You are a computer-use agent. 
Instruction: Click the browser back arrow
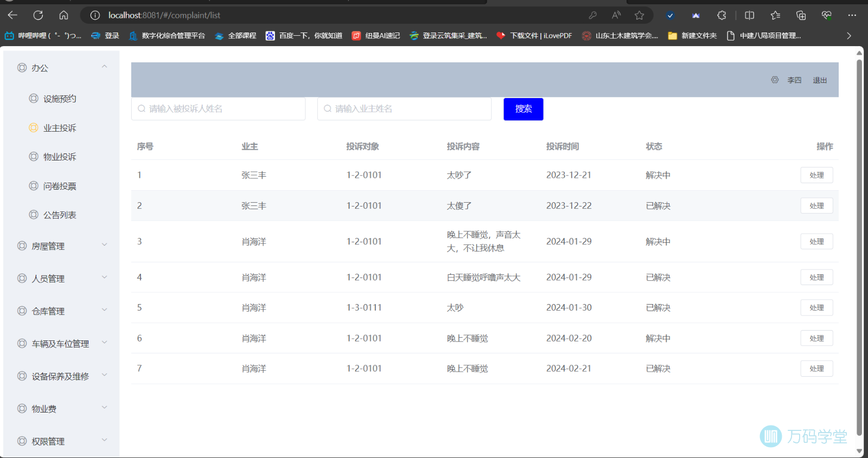pos(12,15)
